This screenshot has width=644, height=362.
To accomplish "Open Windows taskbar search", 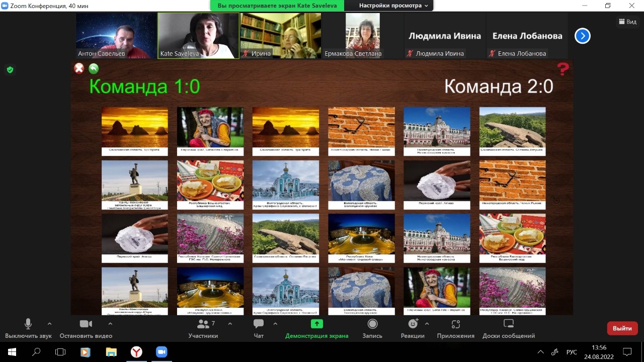I will [36, 352].
